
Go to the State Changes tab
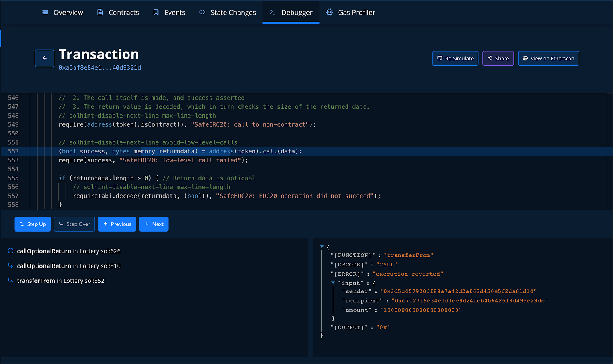tap(227, 13)
